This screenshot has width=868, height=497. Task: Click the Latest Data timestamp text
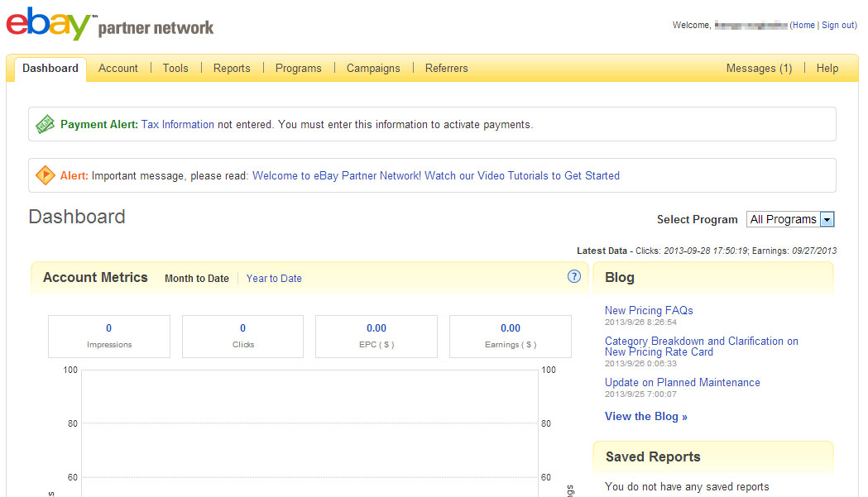(x=707, y=251)
